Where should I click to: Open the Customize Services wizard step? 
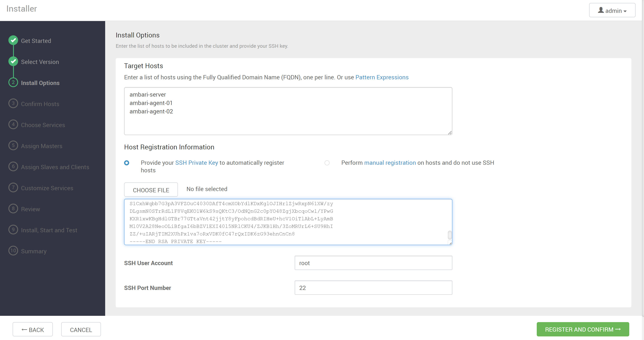point(47,188)
